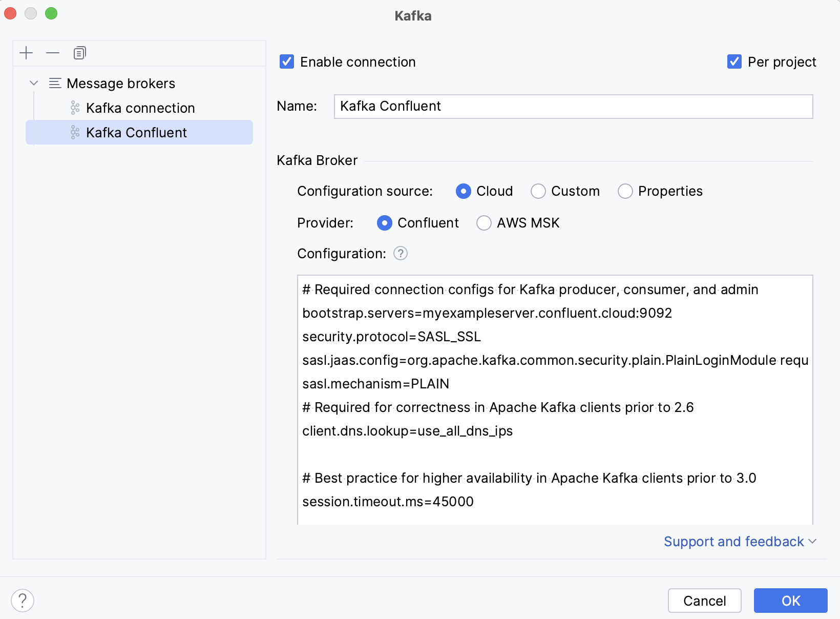The width and height of the screenshot is (840, 619).
Task: Click the broker icon beside Kafka connection
Action: [75, 108]
